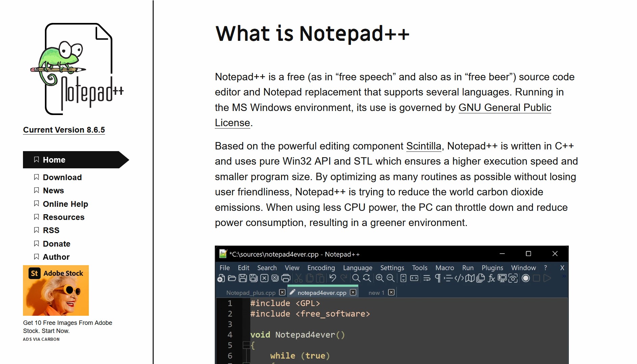The width and height of the screenshot is (637, 364).
Task: Click the Cut scissors icon
Action: (x=298, y=278)
